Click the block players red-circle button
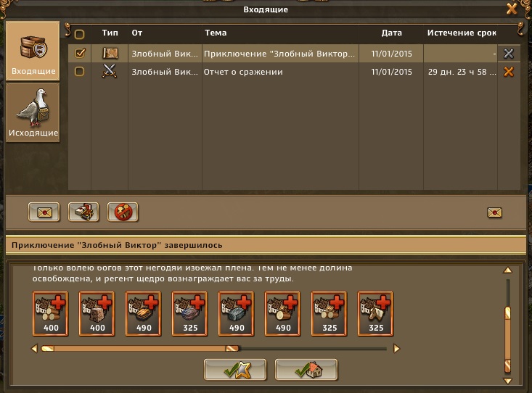Screen dimensions: 532x393 (x=123, y=212)
